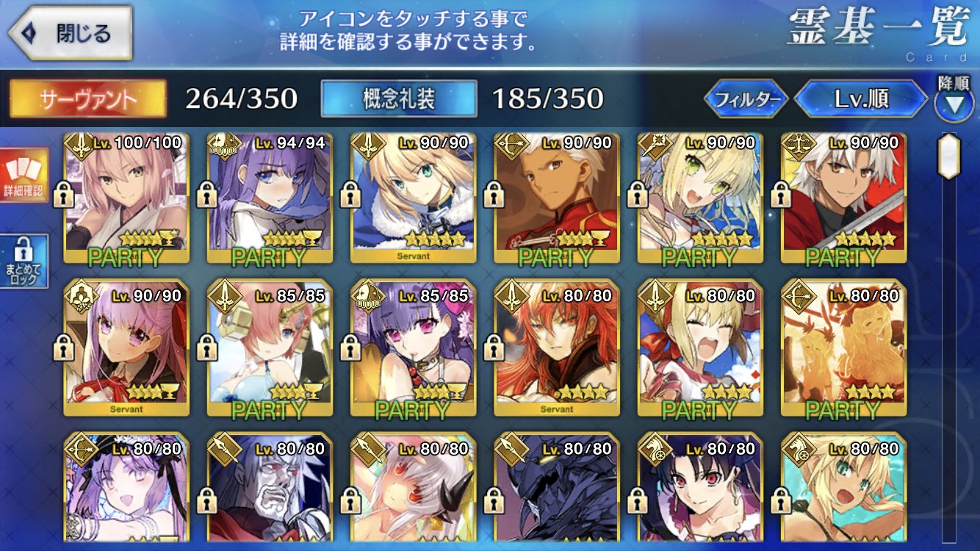Select the Lv. 100/100 pink-haired Saber card
The height and width of the screenshot is (551, 980).
[x=126, y=198]
